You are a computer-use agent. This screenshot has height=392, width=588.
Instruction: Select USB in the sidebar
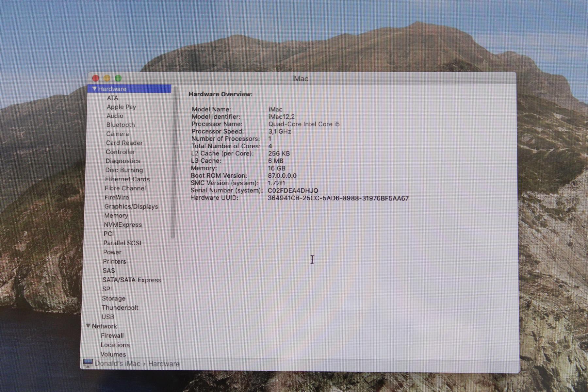click(108, 317)
